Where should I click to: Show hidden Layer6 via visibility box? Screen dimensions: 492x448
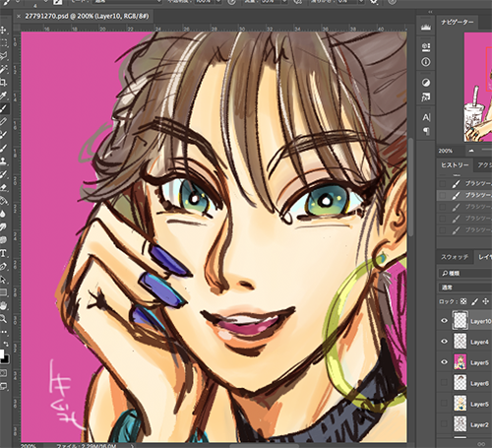pos(445,383)
